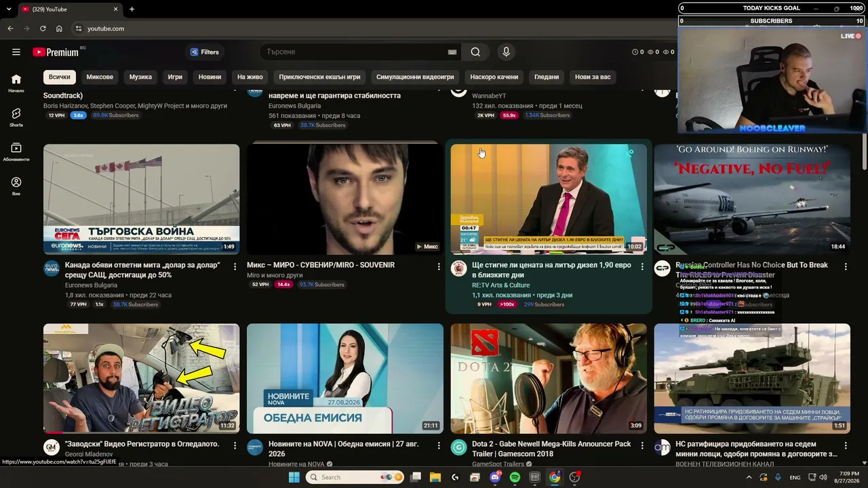
Task: Open options for the Видео Регистратор video
Action: tap(235, 447)
